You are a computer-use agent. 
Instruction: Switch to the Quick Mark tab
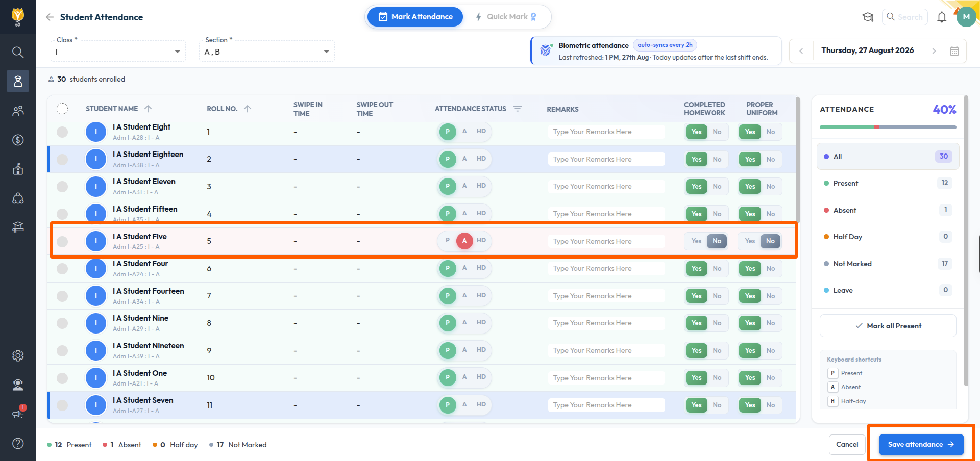tap(506, 17)
